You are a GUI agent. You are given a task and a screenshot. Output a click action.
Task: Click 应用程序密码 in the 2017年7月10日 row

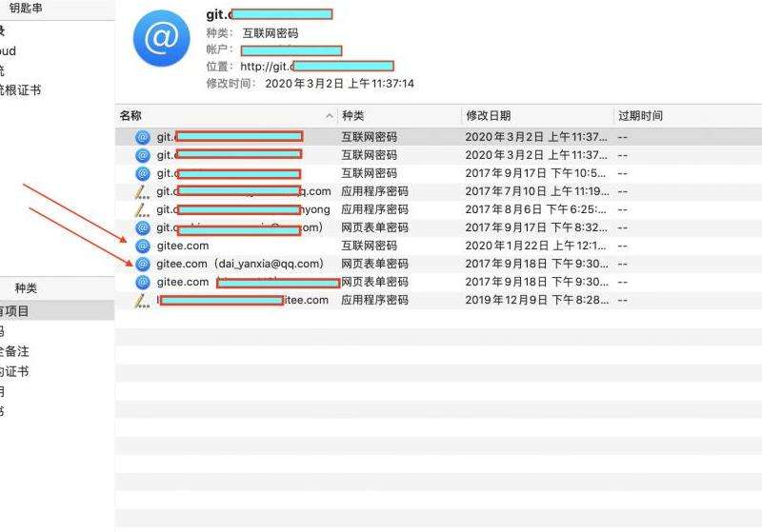[x=374, y=191]
